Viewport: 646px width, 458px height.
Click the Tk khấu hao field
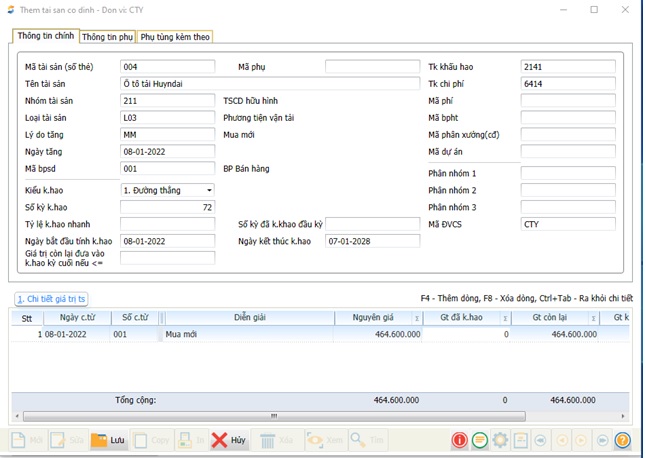point(568,67)
